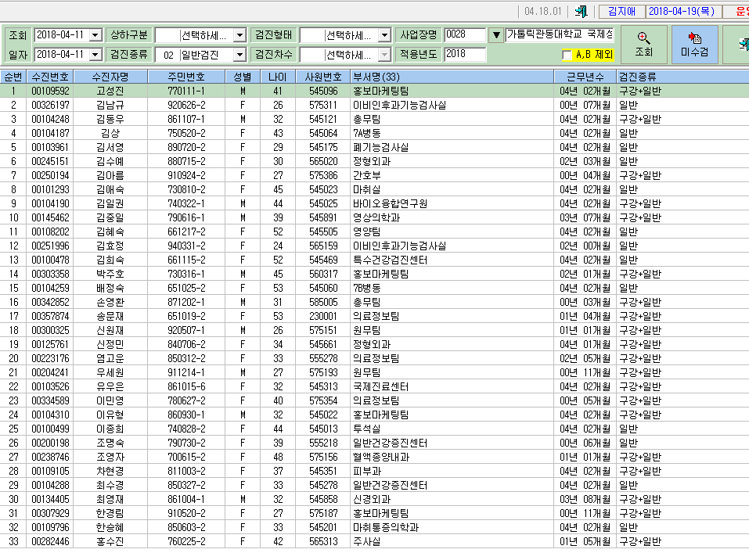Click the 조회 magnifier search button

click(643, 45)
